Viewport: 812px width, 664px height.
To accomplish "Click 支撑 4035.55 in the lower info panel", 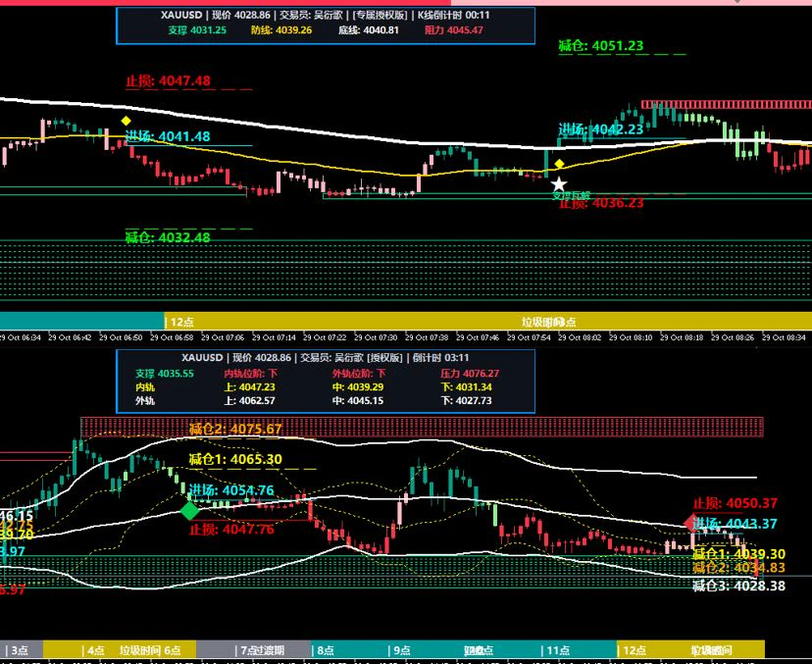I will [x=165, y=374].
